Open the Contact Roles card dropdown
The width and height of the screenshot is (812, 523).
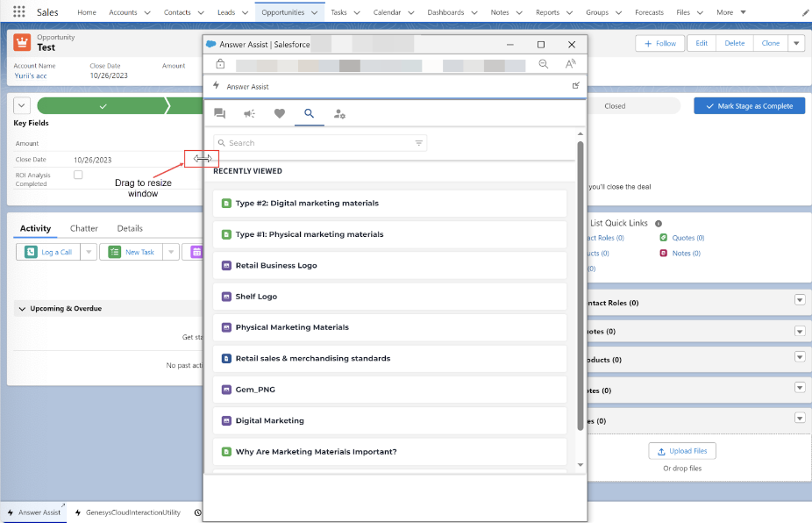[x=800, y=299]
